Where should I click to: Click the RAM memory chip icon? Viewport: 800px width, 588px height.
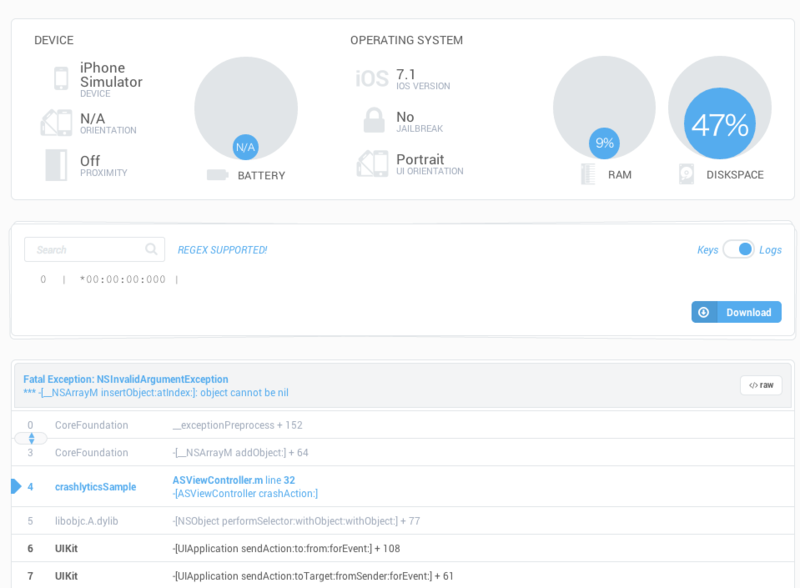589,173
